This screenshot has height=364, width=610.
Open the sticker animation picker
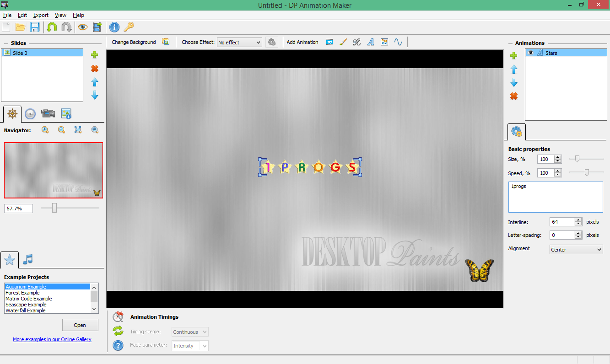coord(384,42)
